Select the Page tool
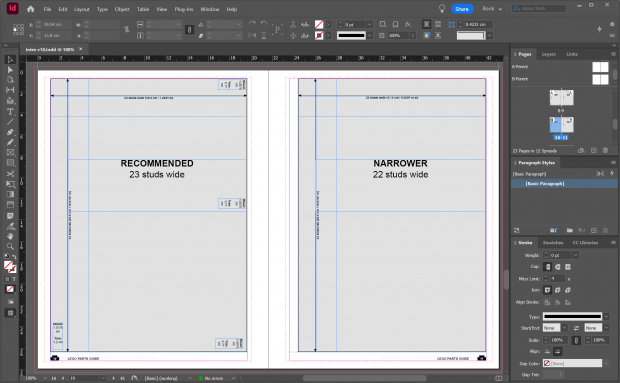The width and height of the screenshot is (620, 383). point(10,80)
